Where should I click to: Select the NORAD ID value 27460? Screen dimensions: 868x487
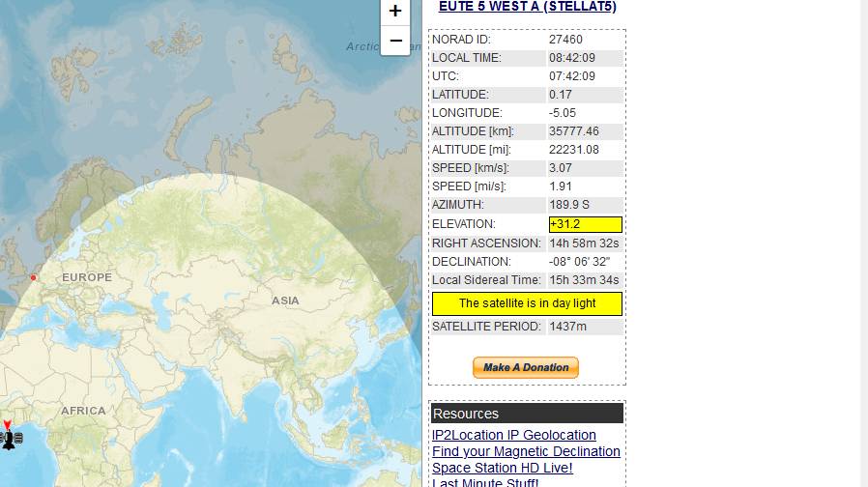click(x=565, y=40)
